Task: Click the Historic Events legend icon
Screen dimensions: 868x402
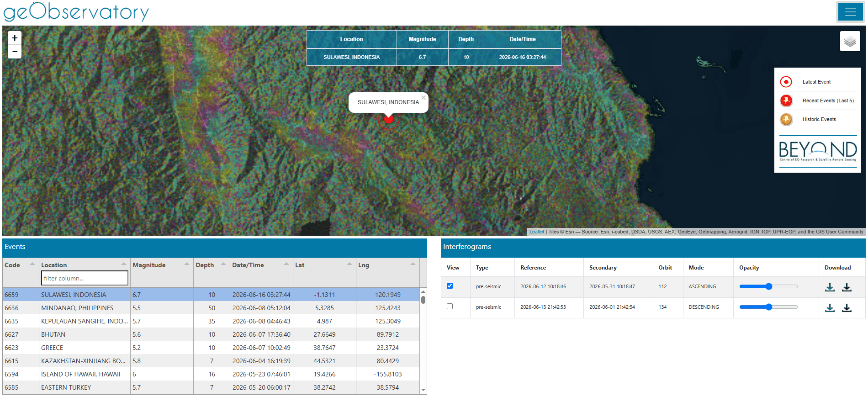Action: click(786, 119)
